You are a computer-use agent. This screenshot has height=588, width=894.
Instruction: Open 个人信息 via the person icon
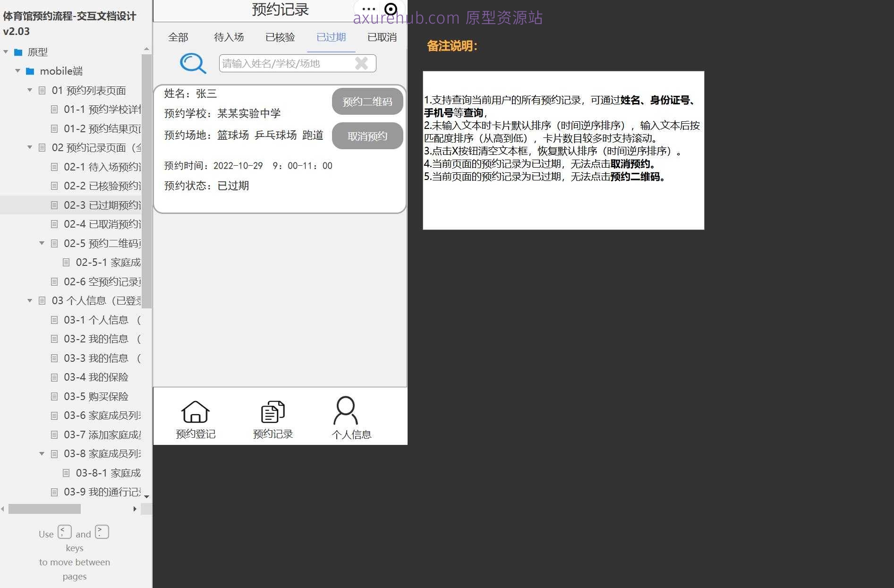pos(346,411)
